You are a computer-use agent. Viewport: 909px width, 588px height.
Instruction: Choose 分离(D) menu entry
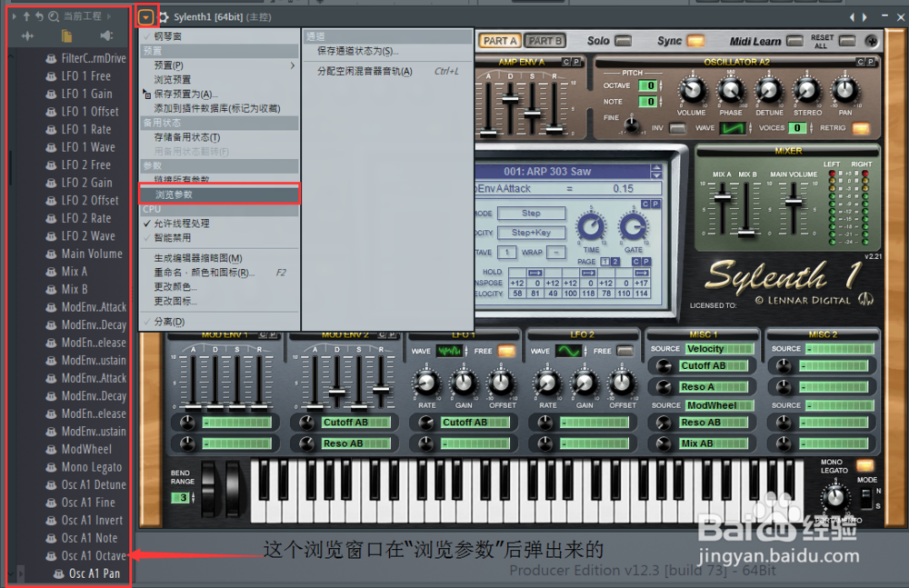219,321
